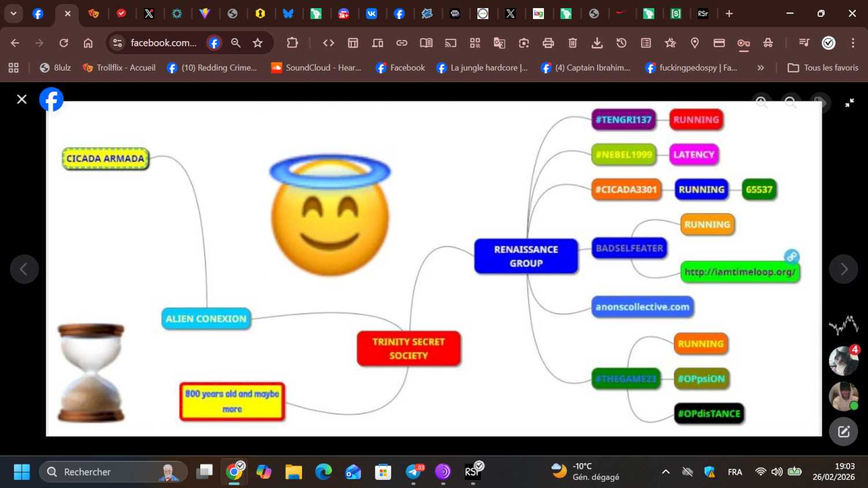Open the SoundCloud bookmark
Image resolution: width=868 pixels, height=488 pixels.
pos(317,68)
